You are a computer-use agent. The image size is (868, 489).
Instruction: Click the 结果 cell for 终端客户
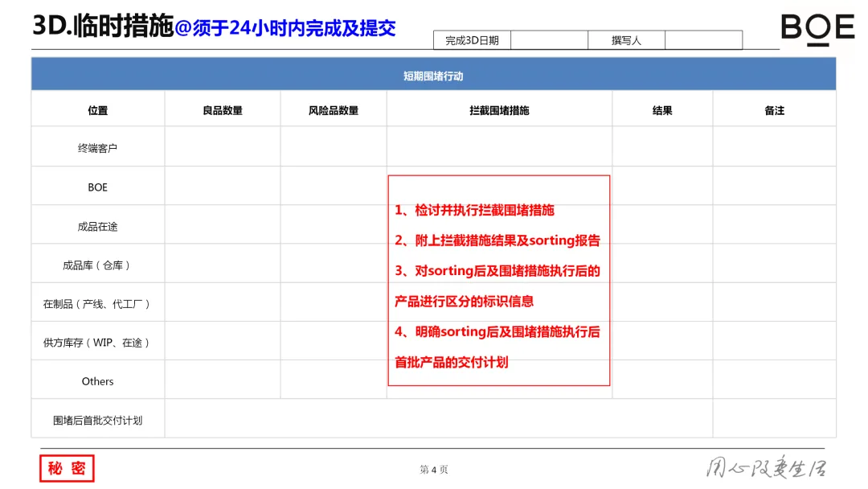point(662,146)
